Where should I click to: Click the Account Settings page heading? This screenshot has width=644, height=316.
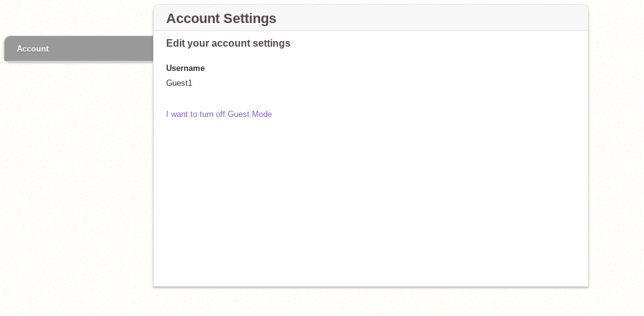[221, 19]
